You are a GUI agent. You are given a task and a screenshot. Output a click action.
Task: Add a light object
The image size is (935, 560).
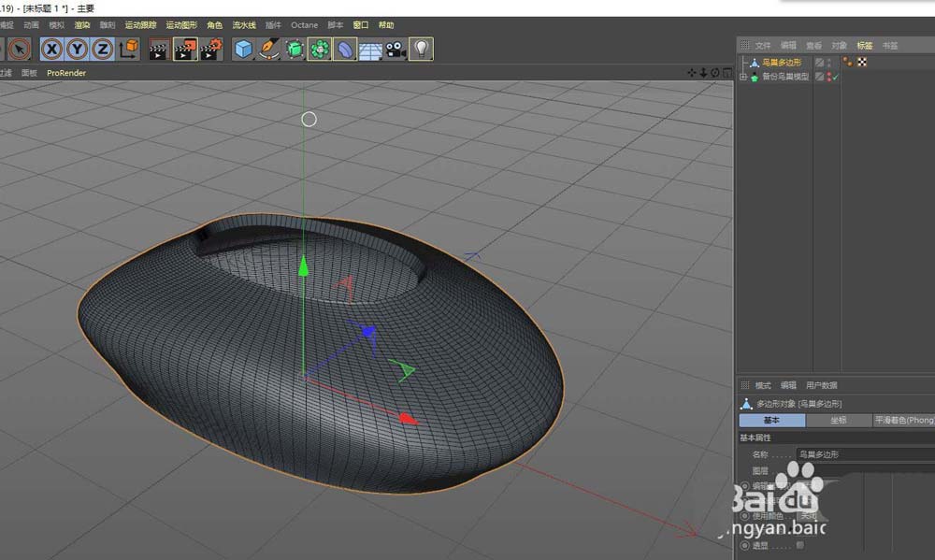point(421,49)
